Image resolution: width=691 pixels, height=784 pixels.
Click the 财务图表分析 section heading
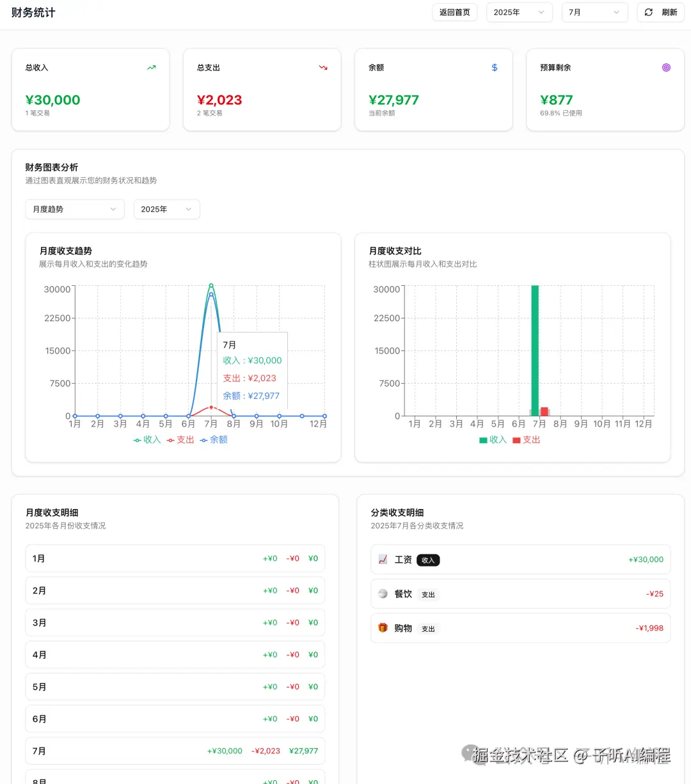pyautogui.click(x=52, y=167)
